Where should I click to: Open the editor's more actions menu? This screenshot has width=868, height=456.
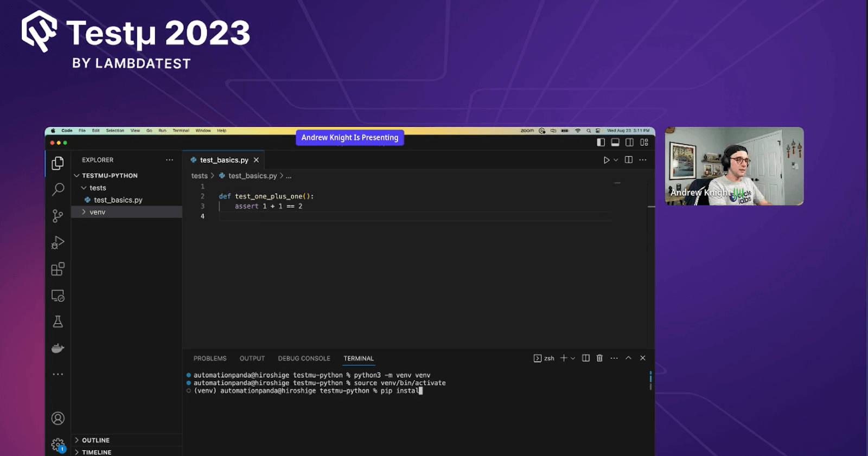coord(643,160)
